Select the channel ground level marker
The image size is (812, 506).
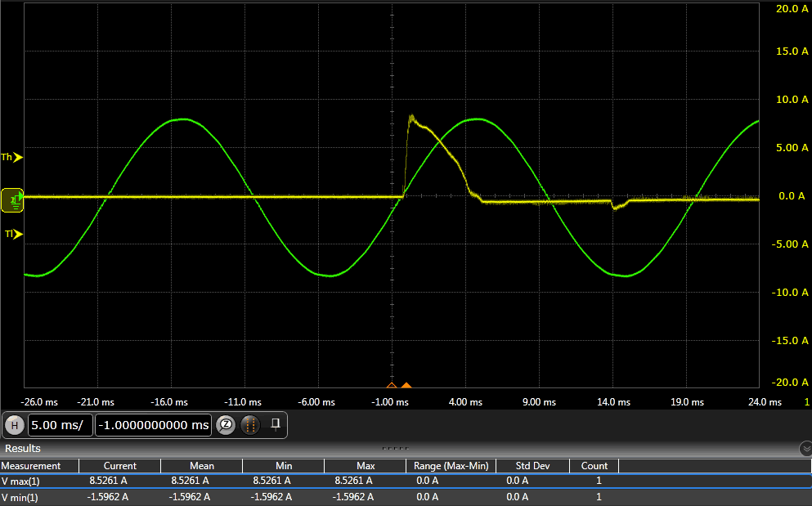(13, 199)
